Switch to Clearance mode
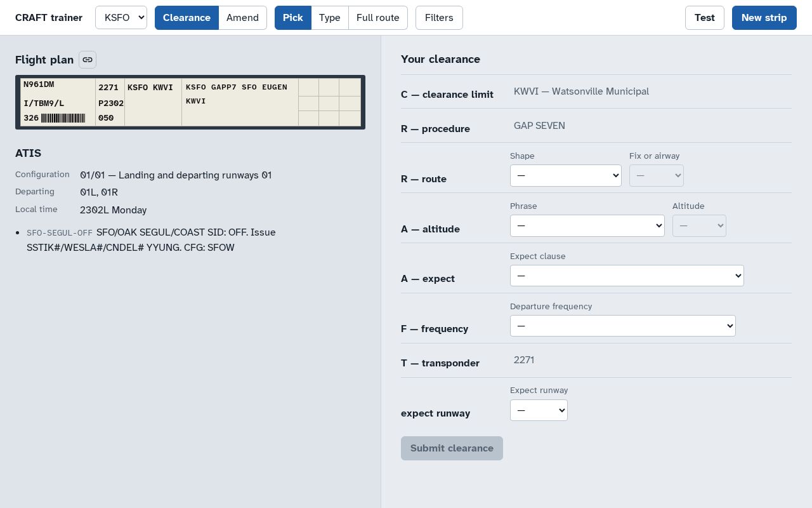Screen dimensions: 812x508 click(187, 18)
